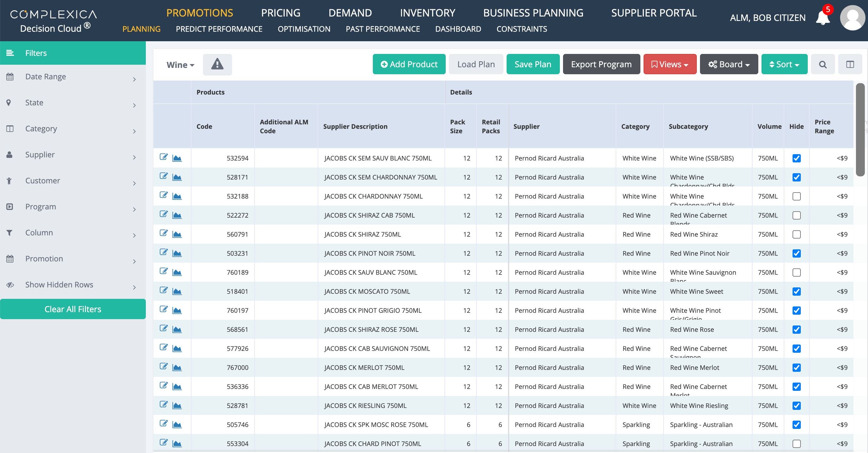Edit the JACOBS CK SHIRAZ CAB row
Viewport: 868px width, 453px height.
[x=164, y=214]
